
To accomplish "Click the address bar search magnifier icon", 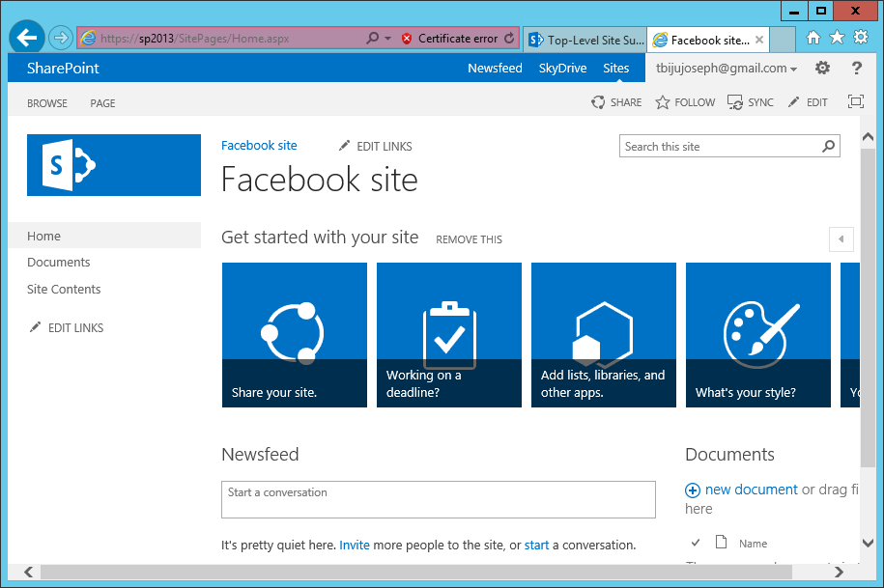I will (x=372, y=39).
